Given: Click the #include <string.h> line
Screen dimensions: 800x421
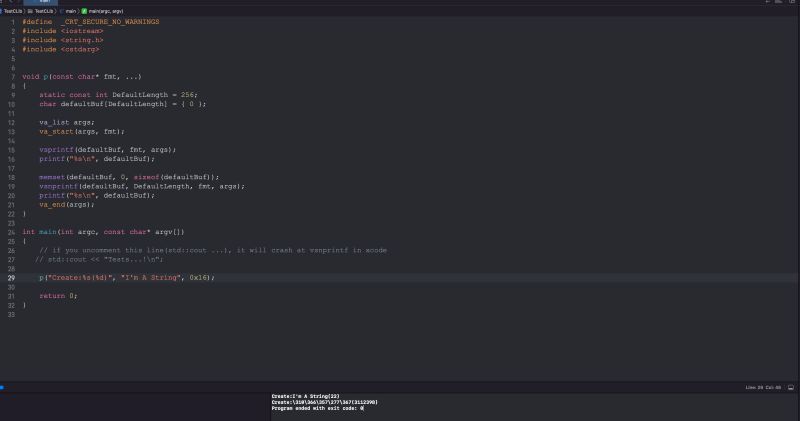Looking at the screenshot, I should pyautogui.click(x=62, y=40).
